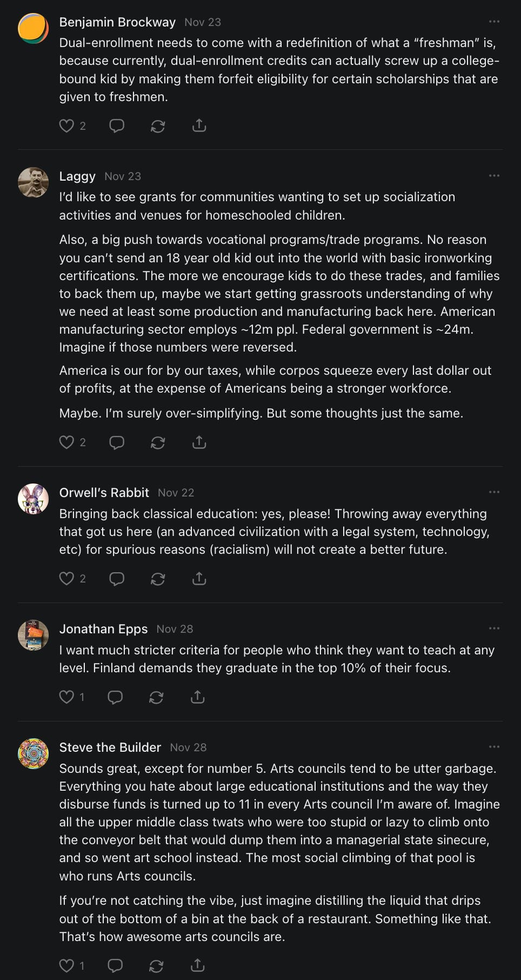Like Orwell's Rabbit's comment
Viewport: 521px width, 980px height.
pos(66,579)
